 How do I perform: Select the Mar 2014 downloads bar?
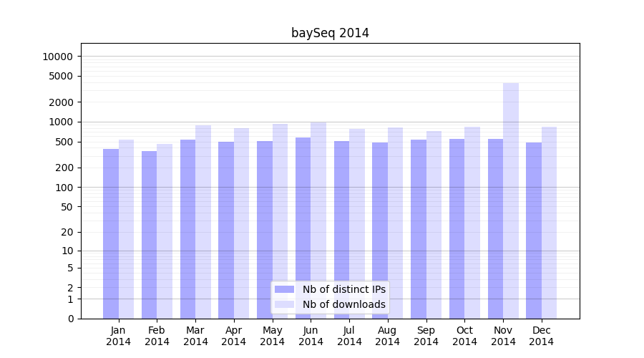coord(203,222)
